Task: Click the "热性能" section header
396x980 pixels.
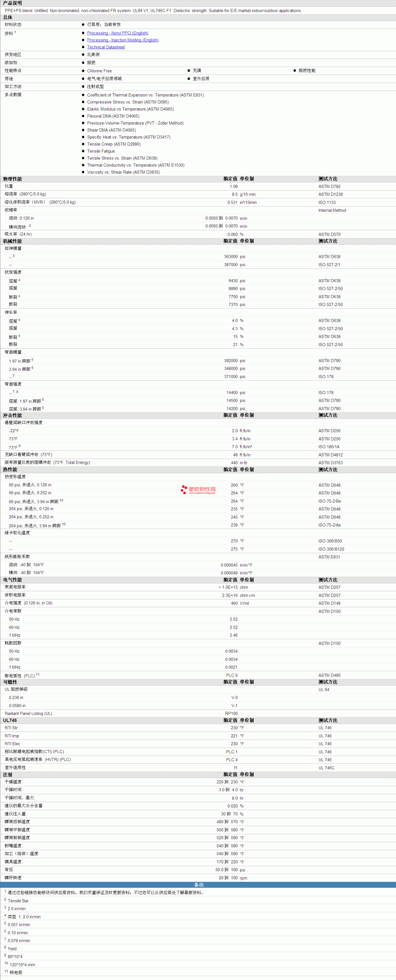Action: [x=10, y=470]
